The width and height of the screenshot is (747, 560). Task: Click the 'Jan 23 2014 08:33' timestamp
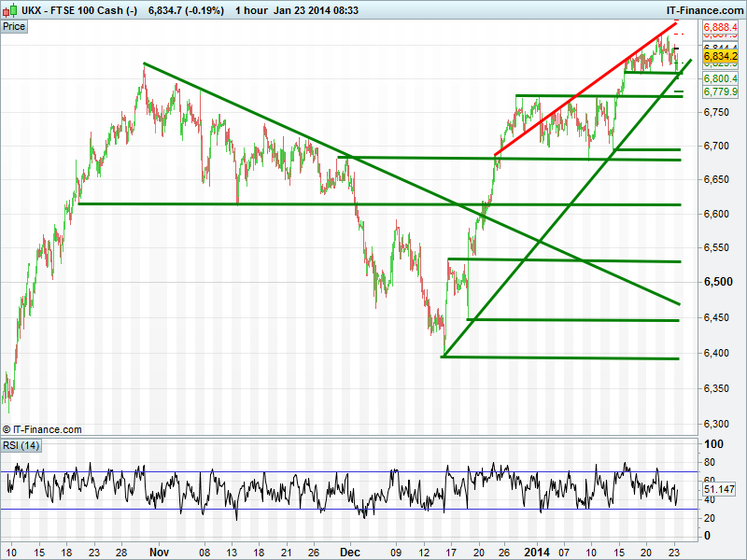click(316, 10)
